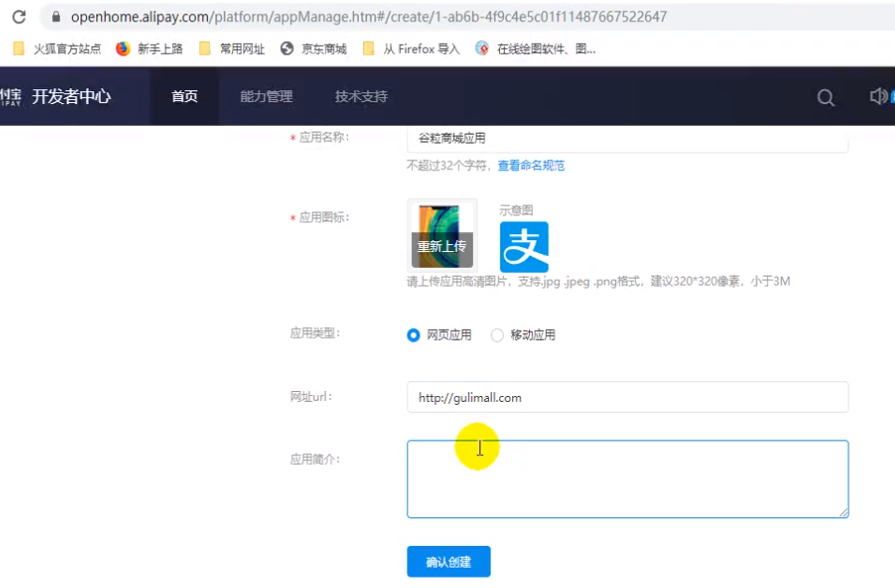Click the announcement speaker icon

click(879, 96)
